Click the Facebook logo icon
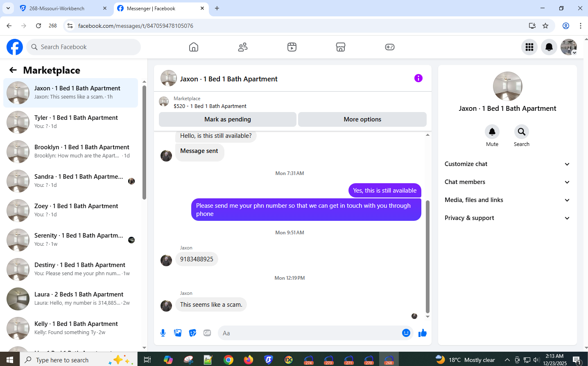 coord(15,47)
